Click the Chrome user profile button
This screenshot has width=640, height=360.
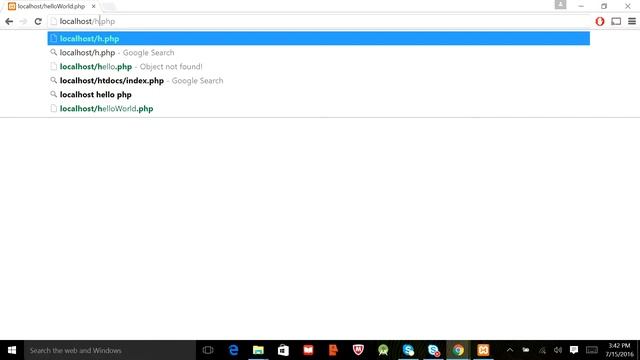560,5
